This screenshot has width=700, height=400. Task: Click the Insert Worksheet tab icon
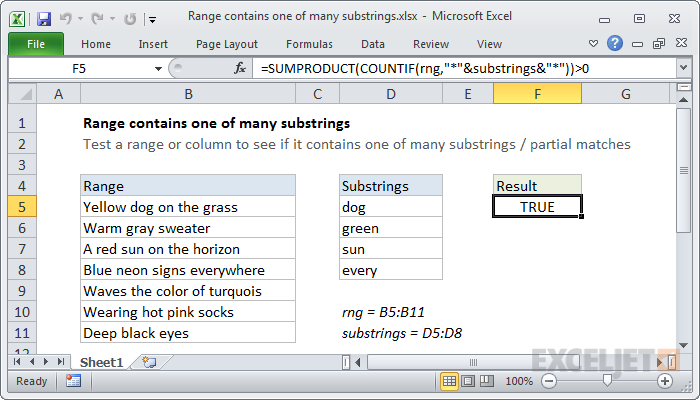[x=149, y=362]
